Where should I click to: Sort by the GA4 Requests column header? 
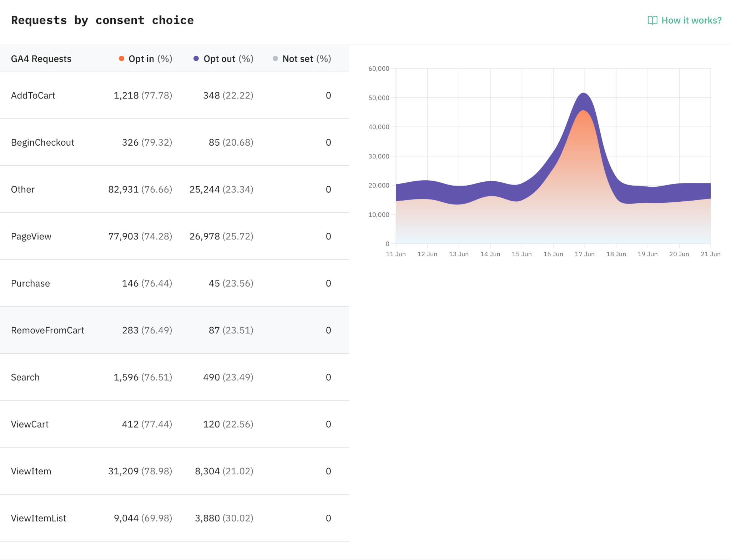[41, 59]
